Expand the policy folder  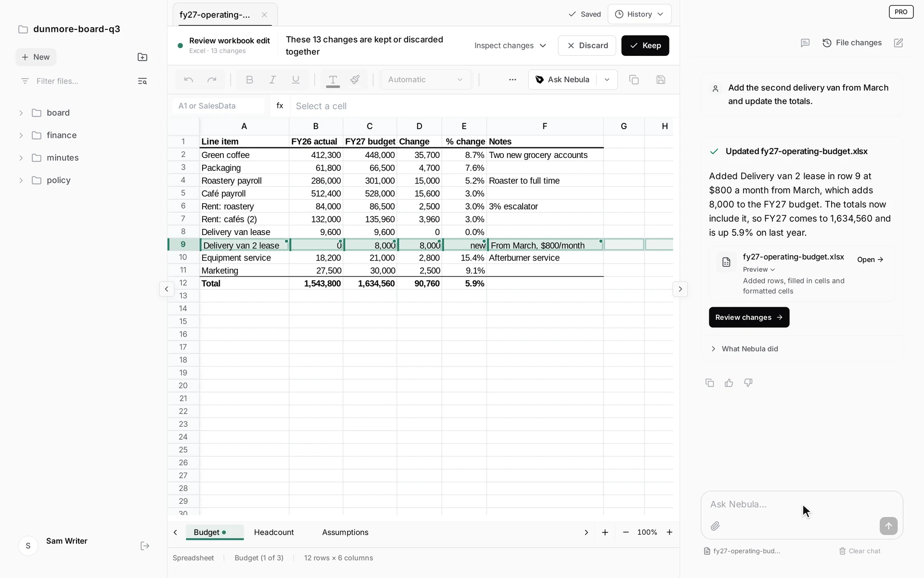click(21, 180)
